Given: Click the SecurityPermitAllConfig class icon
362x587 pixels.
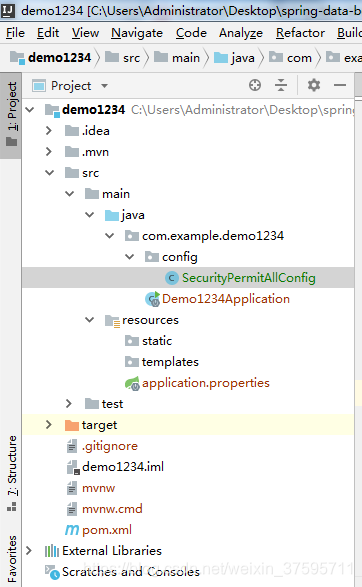Looking at the screenshot, I should point(171,278).
